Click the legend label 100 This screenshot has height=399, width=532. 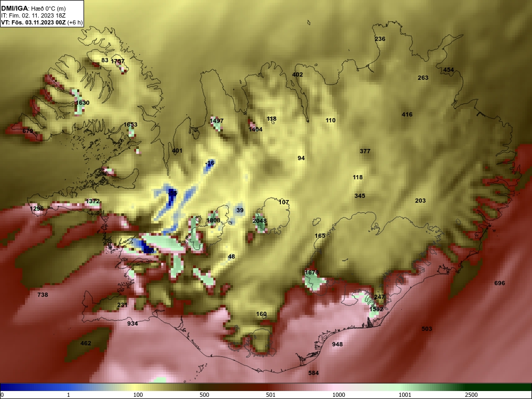pos(138,395)
